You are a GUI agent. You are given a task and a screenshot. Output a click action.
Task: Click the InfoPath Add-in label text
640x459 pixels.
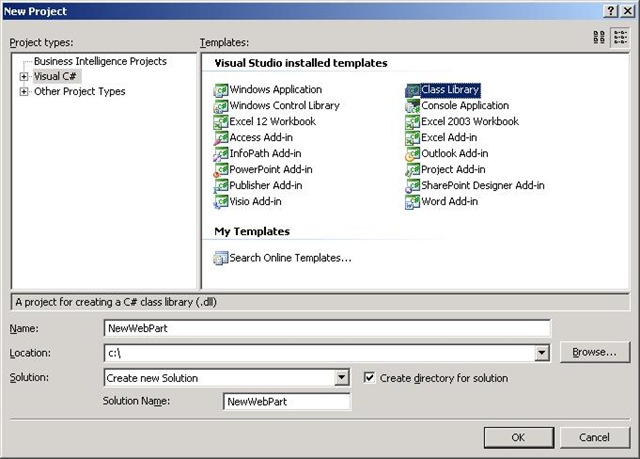(x=265, y=153)
